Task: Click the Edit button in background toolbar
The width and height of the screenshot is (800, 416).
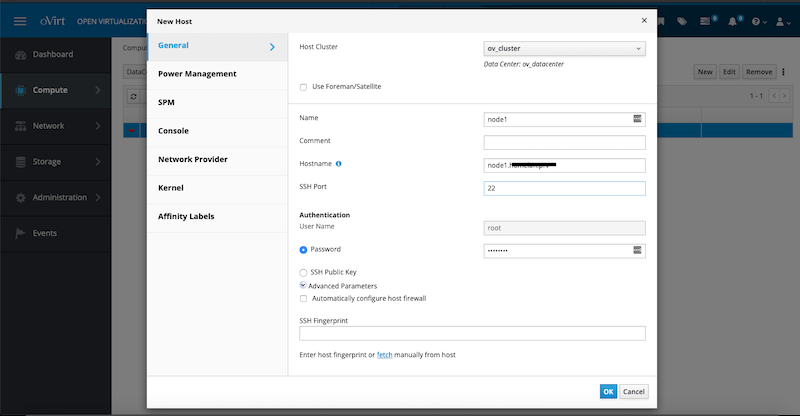Action: (x=729, y=72)
